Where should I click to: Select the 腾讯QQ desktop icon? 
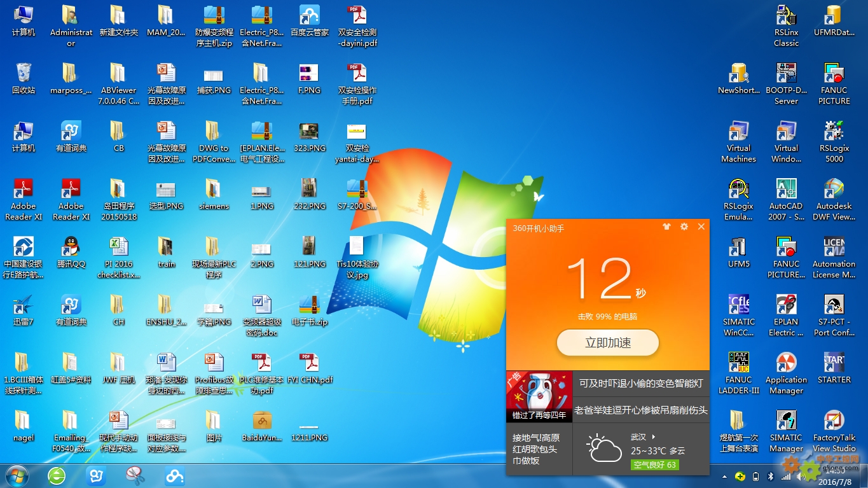(x=71, y=253)
